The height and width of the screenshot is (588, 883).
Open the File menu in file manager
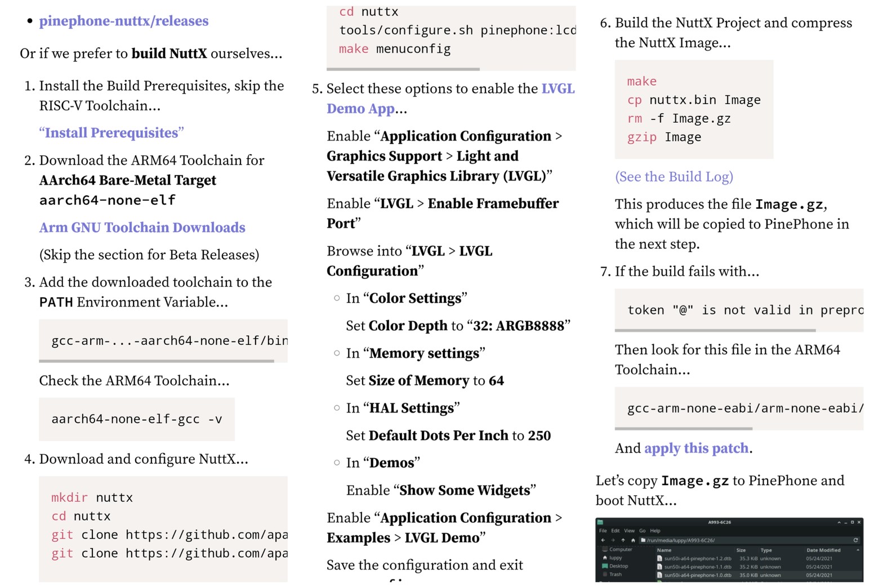pyautogui.click(x=603, y=531)
